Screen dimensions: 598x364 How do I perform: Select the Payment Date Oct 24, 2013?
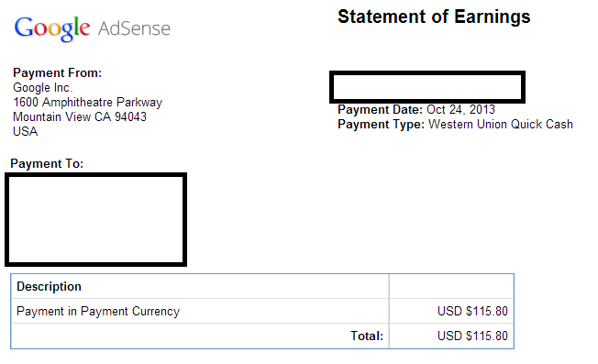click(x=416, y=110)
